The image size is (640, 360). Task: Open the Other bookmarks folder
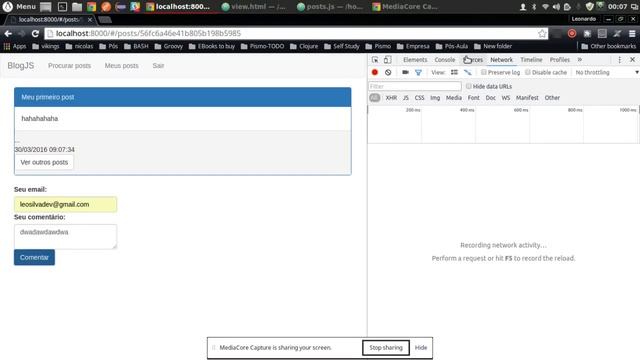coord(609,46)
